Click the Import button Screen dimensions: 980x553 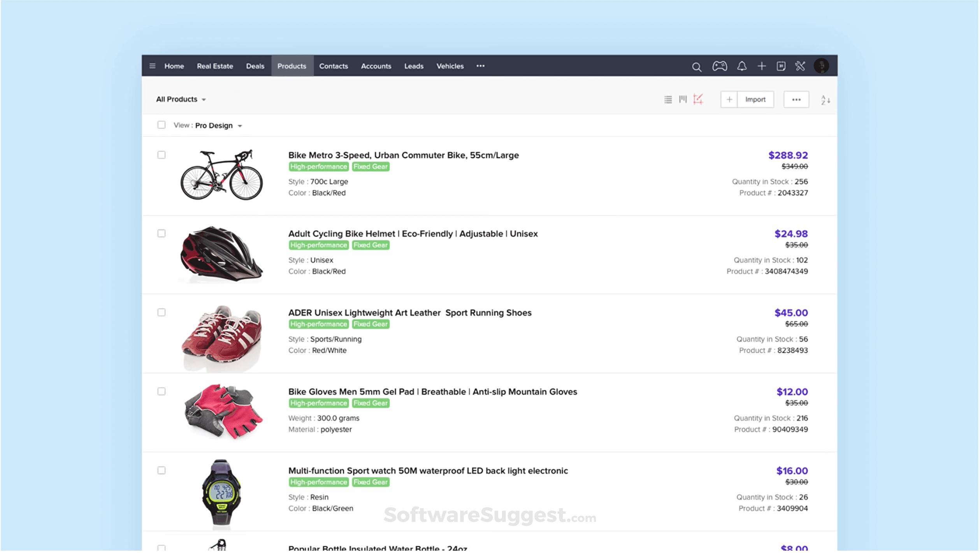point(755,99)
